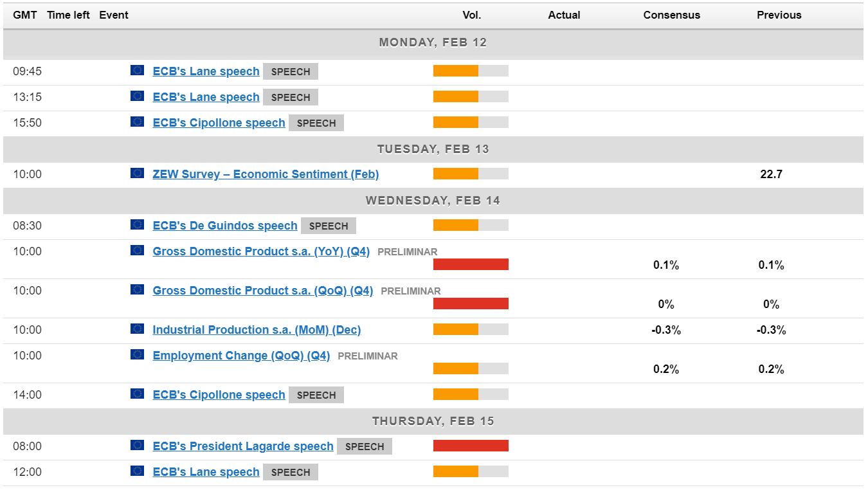Image resolution: width=868 pixels, height=490 pixels.
Task: Open Employment Change (QoQ) (Q4) link
Action: 241,356
